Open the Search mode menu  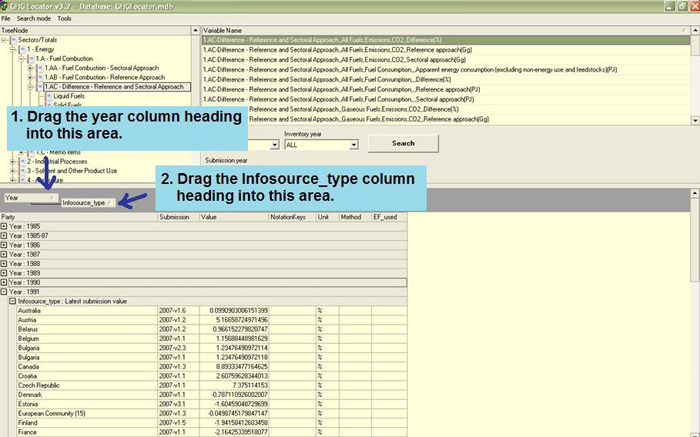pyautogui.click(x=33, y=19)
